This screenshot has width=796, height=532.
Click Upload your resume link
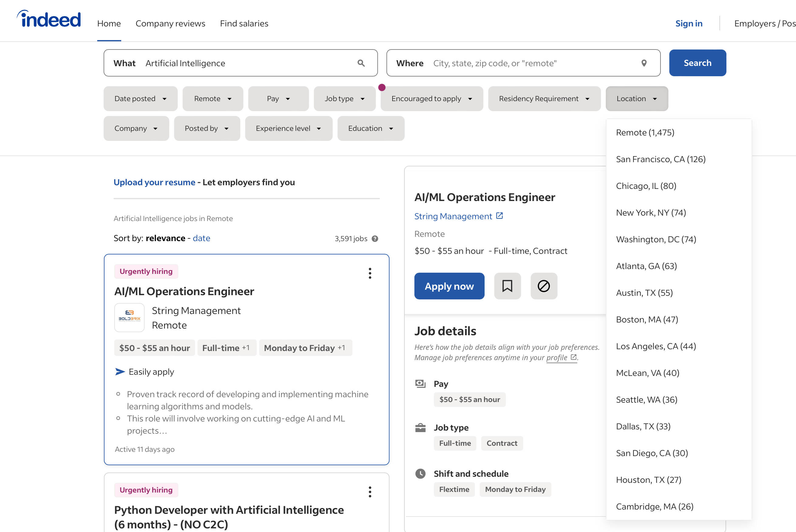[154, 182]
